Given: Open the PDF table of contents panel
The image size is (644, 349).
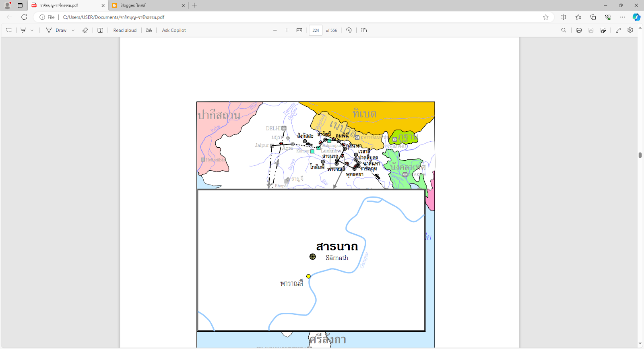Looking at the screenshot, I should pos(8,30).
